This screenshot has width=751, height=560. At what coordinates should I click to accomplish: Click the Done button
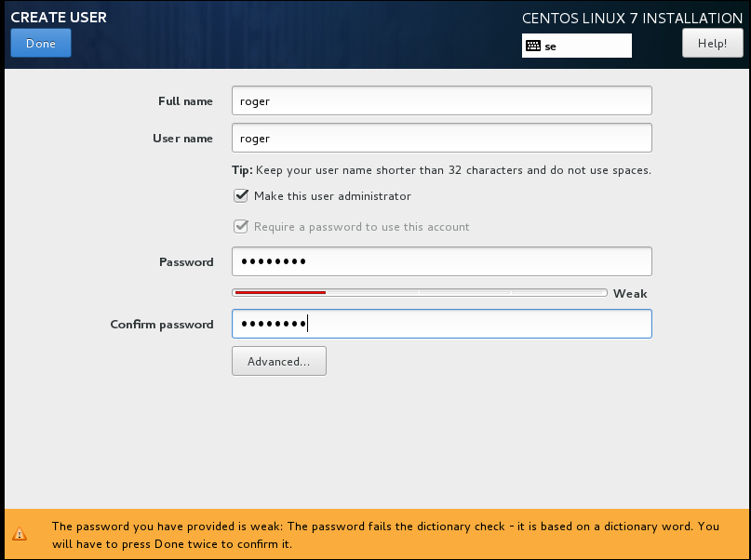tap(41, 43)
